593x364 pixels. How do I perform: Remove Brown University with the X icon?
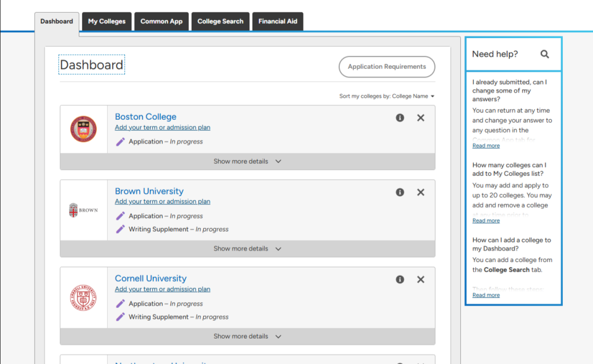421,192
